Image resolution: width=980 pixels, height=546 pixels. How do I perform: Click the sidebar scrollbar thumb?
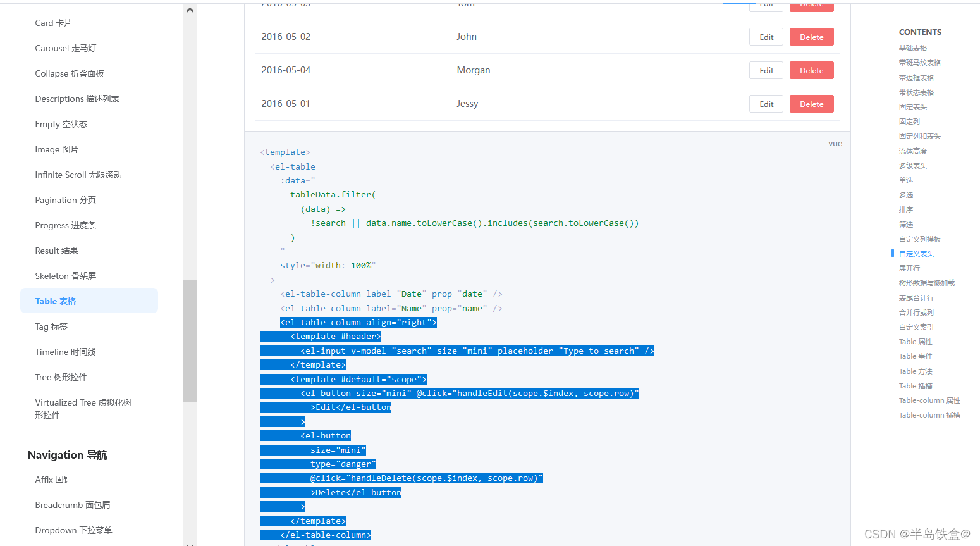click(190, 340)
